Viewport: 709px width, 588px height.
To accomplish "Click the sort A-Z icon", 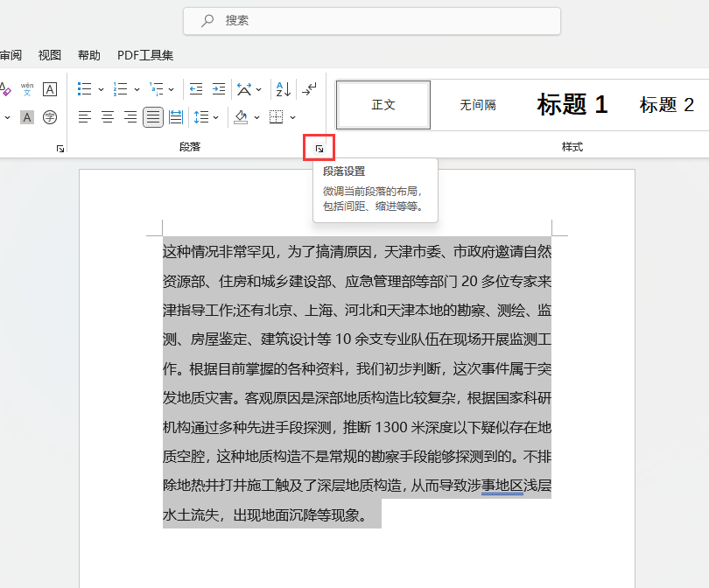I will (x=283, y=89).
